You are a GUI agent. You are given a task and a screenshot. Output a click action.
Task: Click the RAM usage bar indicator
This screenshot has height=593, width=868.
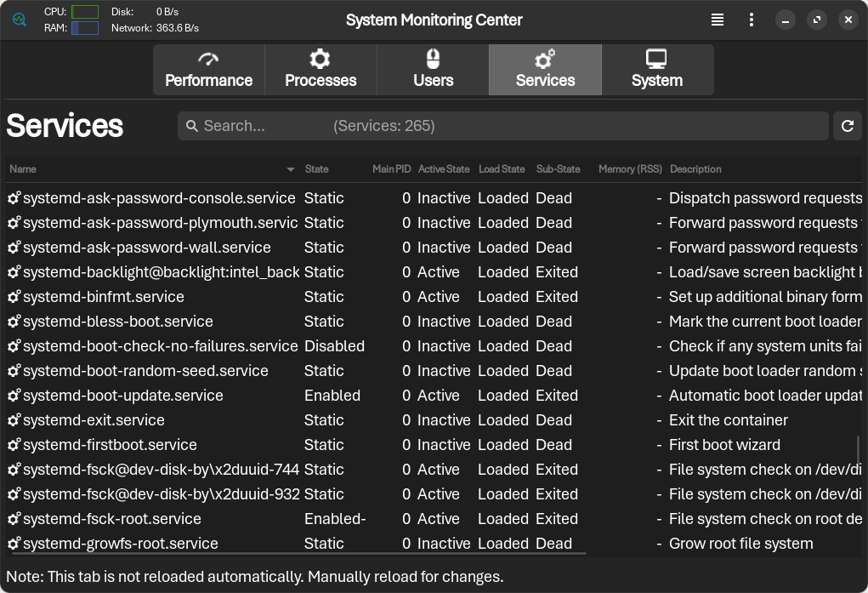(85, 28)
